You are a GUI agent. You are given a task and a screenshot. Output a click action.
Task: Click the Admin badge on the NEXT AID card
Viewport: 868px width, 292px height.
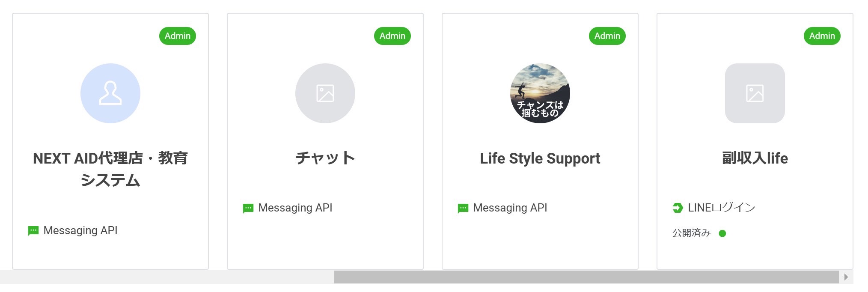pos(178,36)
